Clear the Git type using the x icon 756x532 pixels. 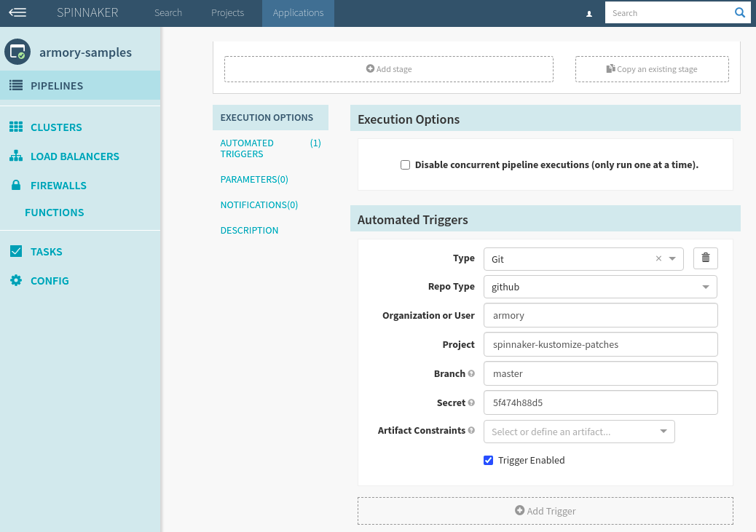pyautogui.click(x=658, y=258)
